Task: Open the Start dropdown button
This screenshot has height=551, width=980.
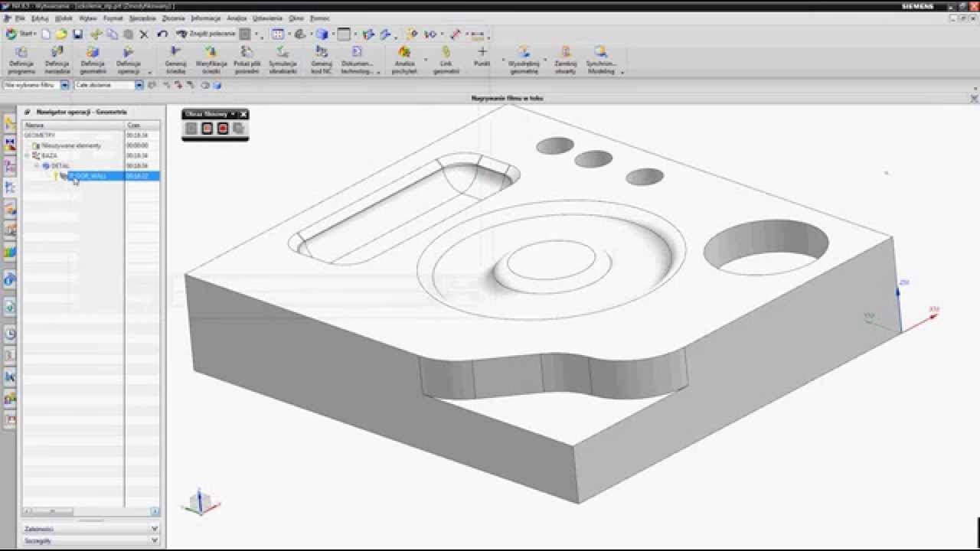Action: (21, 34)
